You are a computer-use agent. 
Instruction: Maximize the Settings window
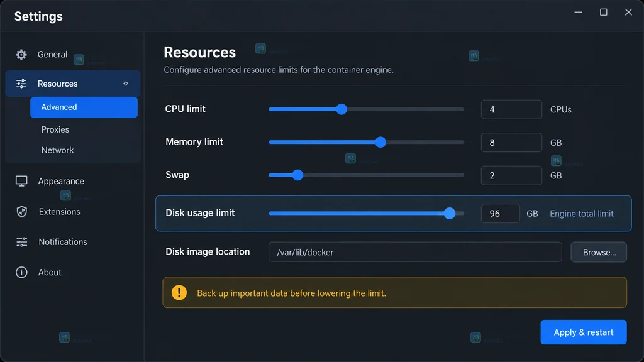(x=603, y=13)
